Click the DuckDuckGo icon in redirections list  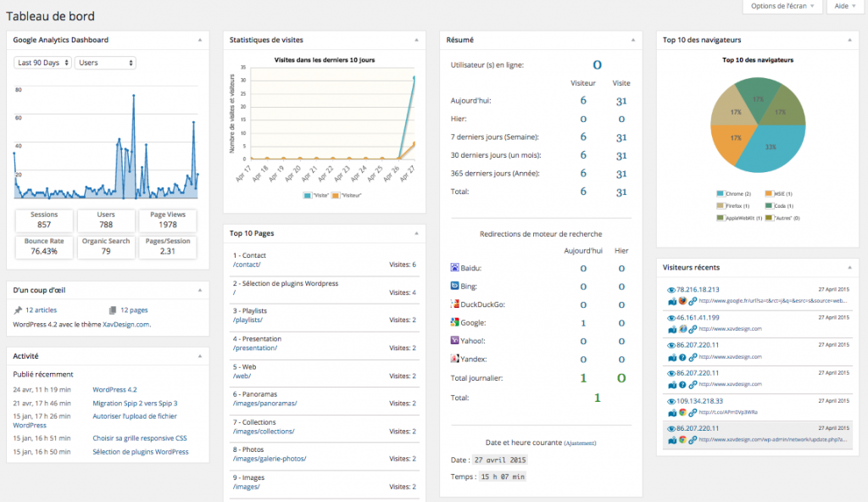[x=454, y=304]
